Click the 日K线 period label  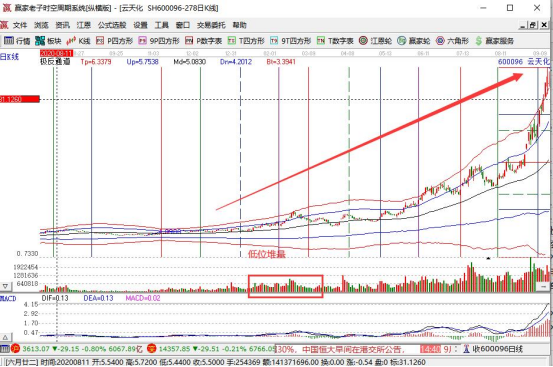10,57
